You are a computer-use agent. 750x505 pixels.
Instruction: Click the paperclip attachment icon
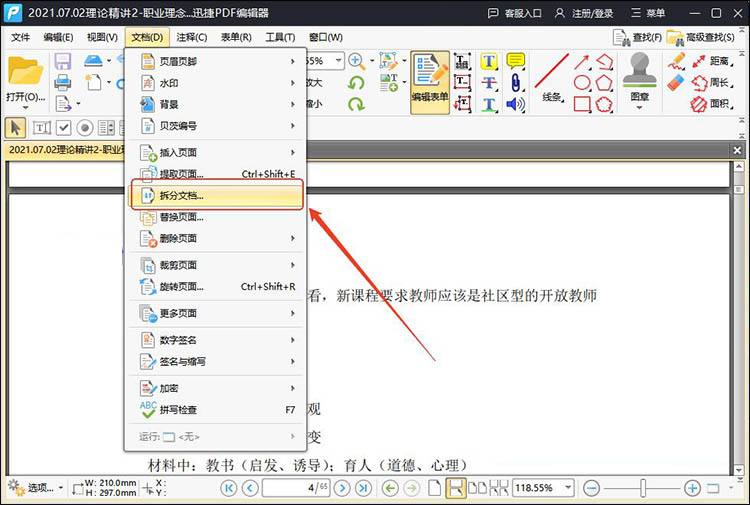516,82
